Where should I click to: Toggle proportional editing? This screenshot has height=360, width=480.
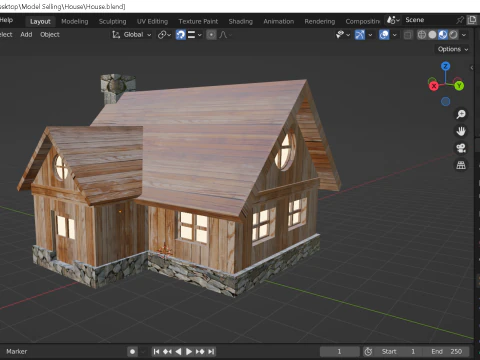pyautogui.click(x=211, y=35)
